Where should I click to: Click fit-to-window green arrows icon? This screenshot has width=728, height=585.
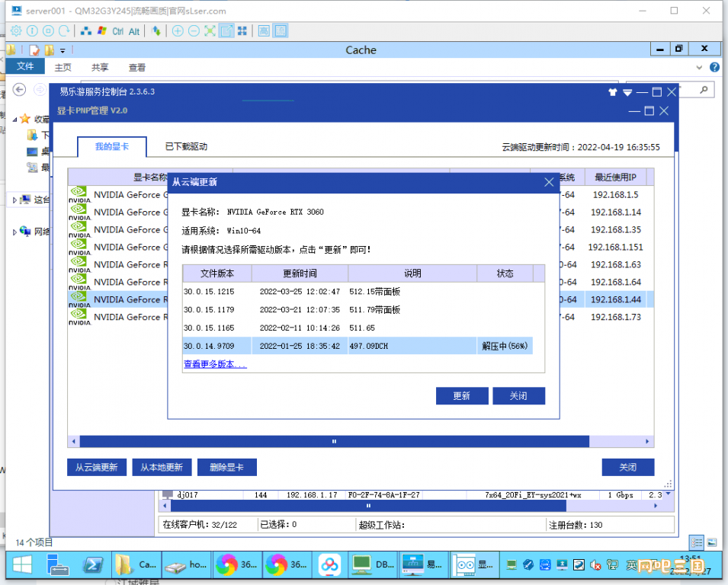coord(210,31)
